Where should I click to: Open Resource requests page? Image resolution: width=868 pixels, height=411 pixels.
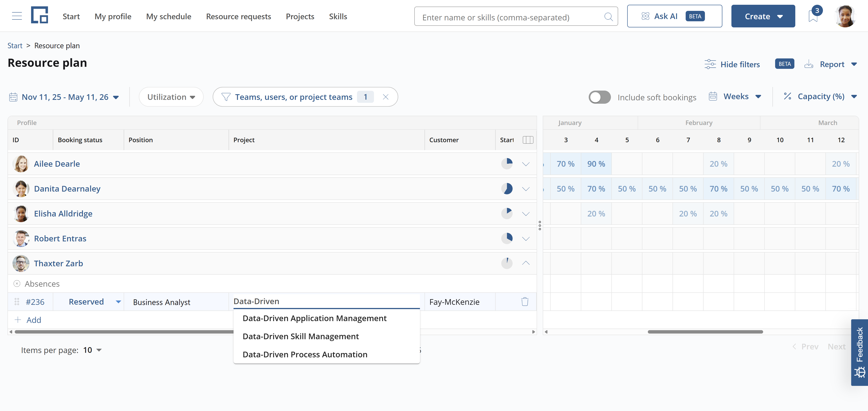239,16
